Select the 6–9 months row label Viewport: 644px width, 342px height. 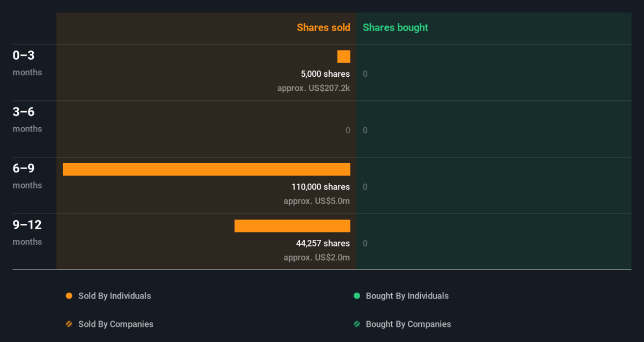click(x=27, y=176)
